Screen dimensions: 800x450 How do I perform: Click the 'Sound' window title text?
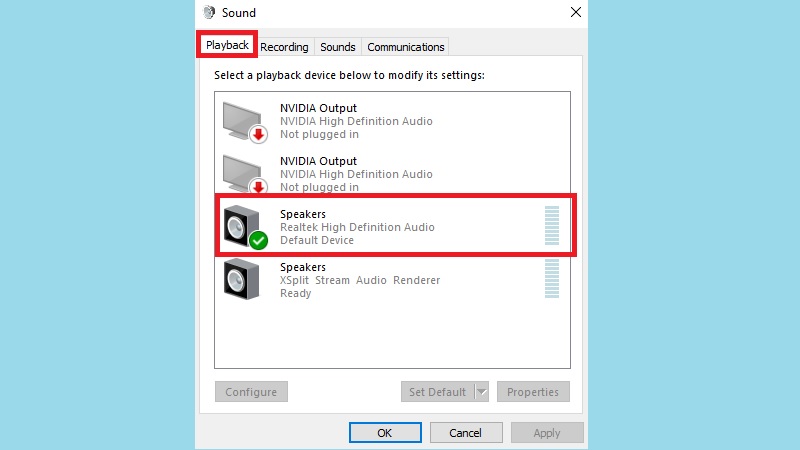pos(239,13)
